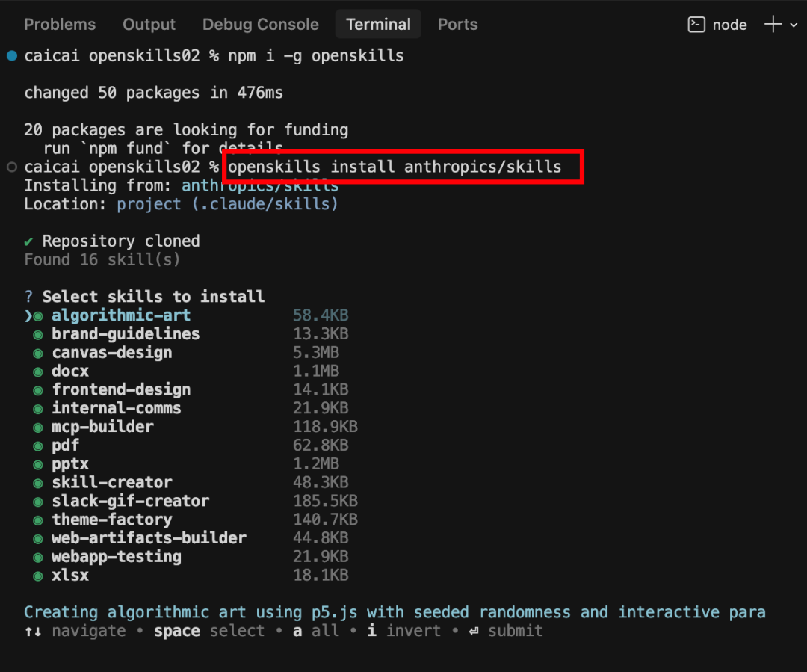The height and width of the screenshot is (672, 807).
Task: Click the cursor arrow beside algorithmic-art
Action: [x=28, y=315]
